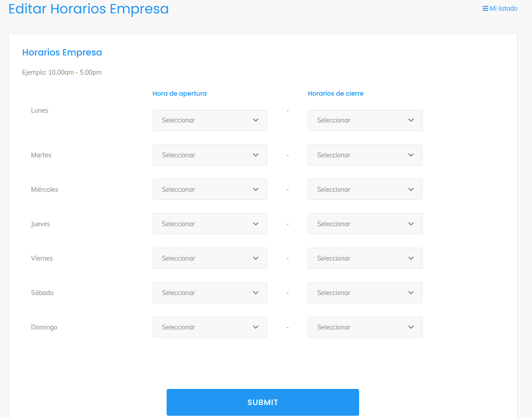
Task: Open Jueves closing hour dropdown
Action: [364, 224]
